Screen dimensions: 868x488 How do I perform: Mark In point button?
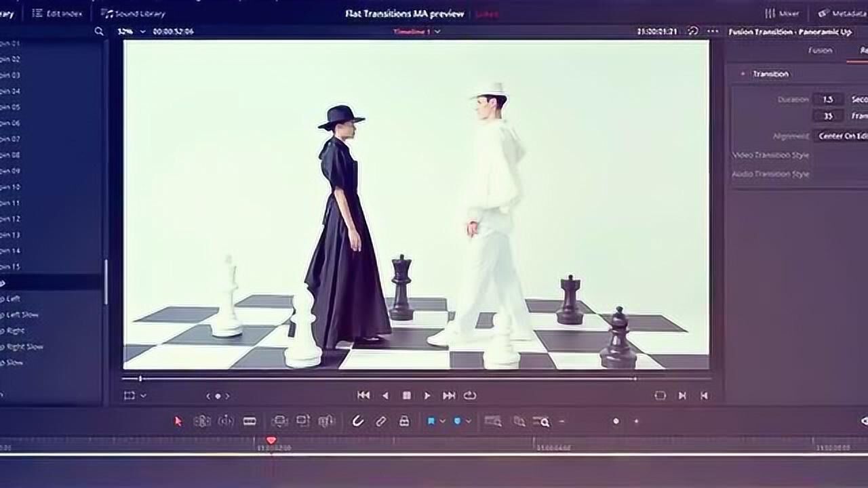pos(682,396)
